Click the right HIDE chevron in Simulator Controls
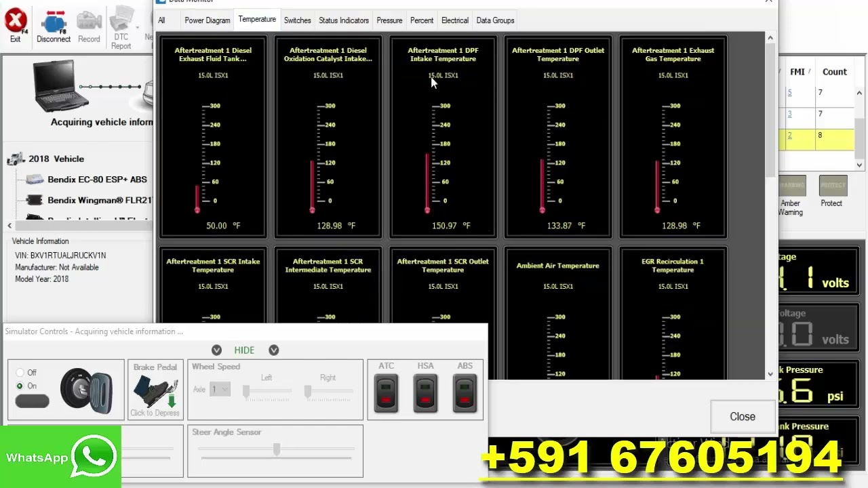 [274, 350]
